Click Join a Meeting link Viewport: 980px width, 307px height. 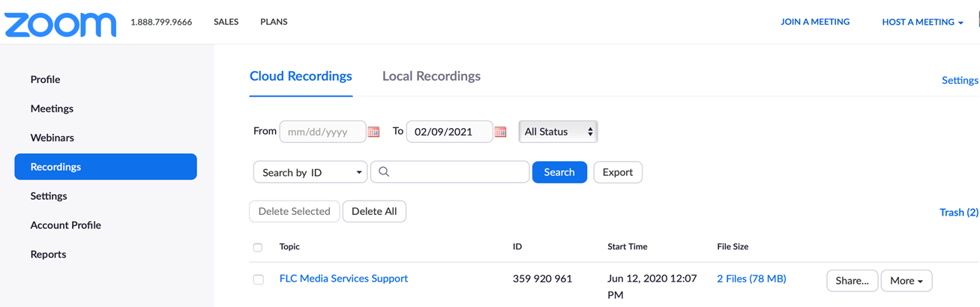(x=815, y=22)
